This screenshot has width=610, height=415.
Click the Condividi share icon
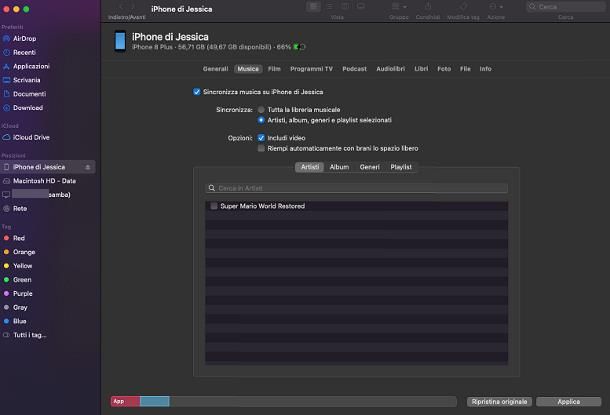(x=428, y=6)
